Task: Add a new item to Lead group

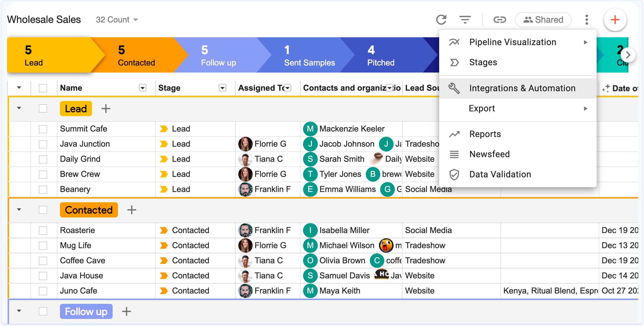Action: pos(106,109)
